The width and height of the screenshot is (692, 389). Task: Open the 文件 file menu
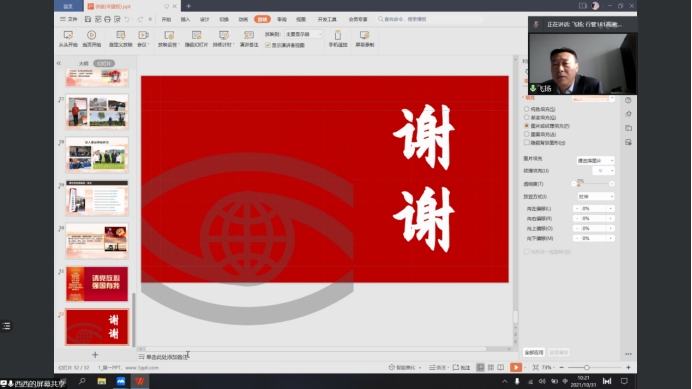tap(69, 19)
